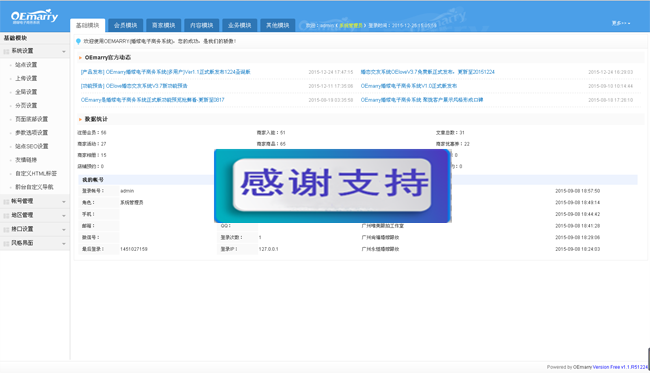Switch to the 业务模块 tab
The height and width of the screenshot is (373, 650).
tap(240, 25)
